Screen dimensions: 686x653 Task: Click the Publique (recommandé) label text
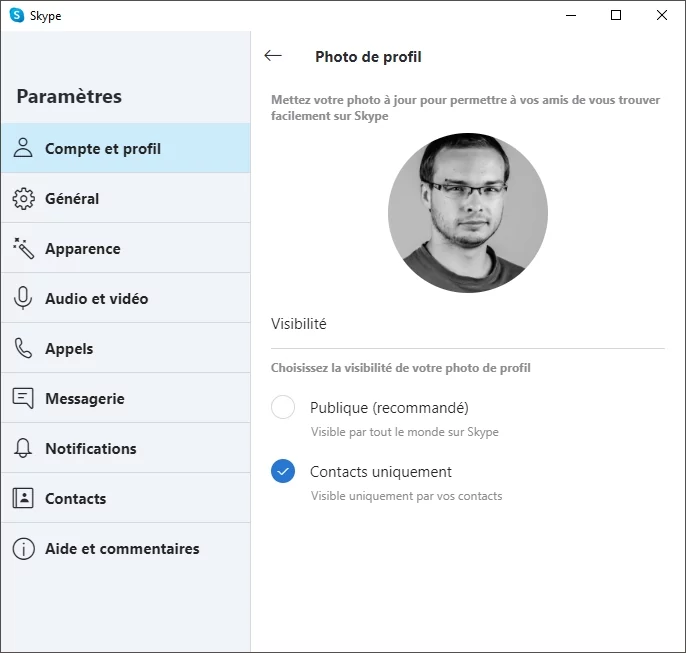click(389, 408)
